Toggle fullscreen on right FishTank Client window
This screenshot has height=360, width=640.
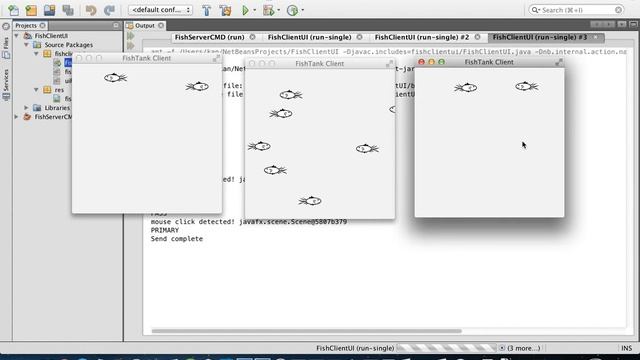(559, 62)
